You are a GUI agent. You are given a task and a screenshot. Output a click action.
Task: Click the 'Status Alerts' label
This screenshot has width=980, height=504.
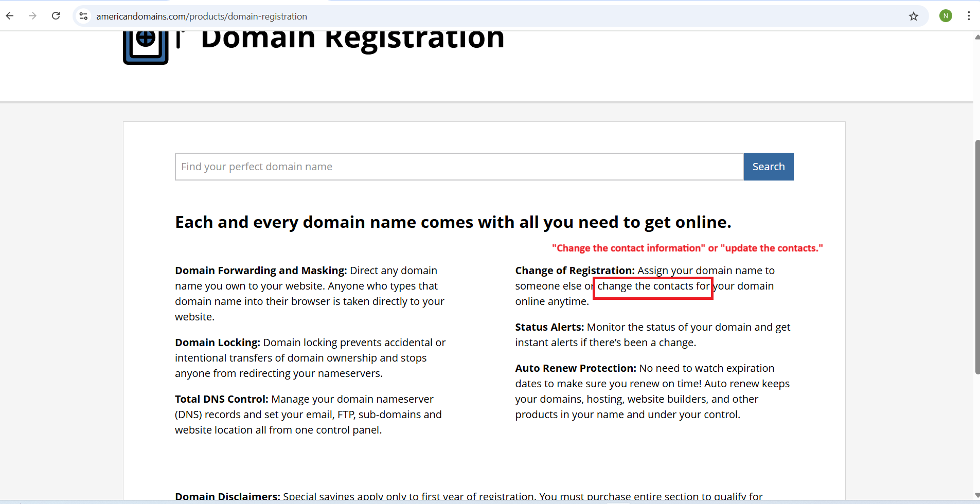[549, 327]
